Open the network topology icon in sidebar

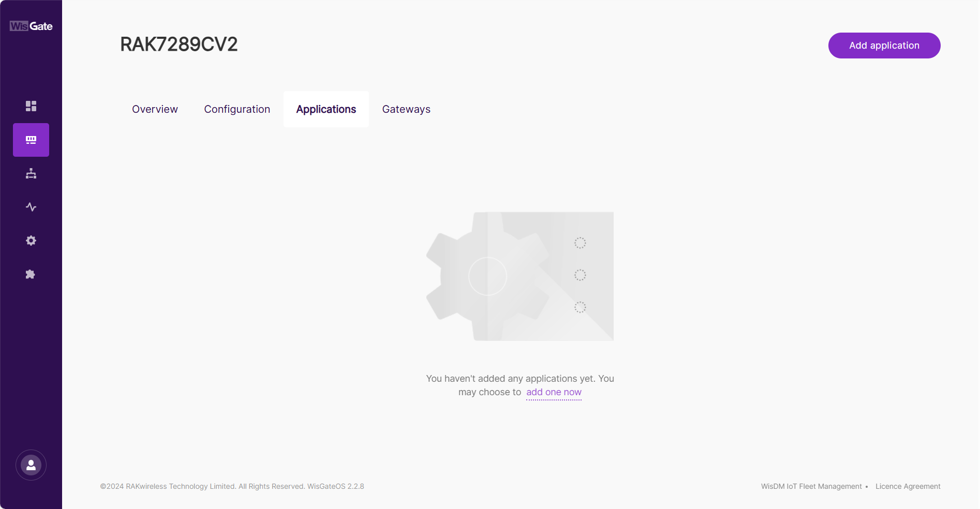point(31,173)
